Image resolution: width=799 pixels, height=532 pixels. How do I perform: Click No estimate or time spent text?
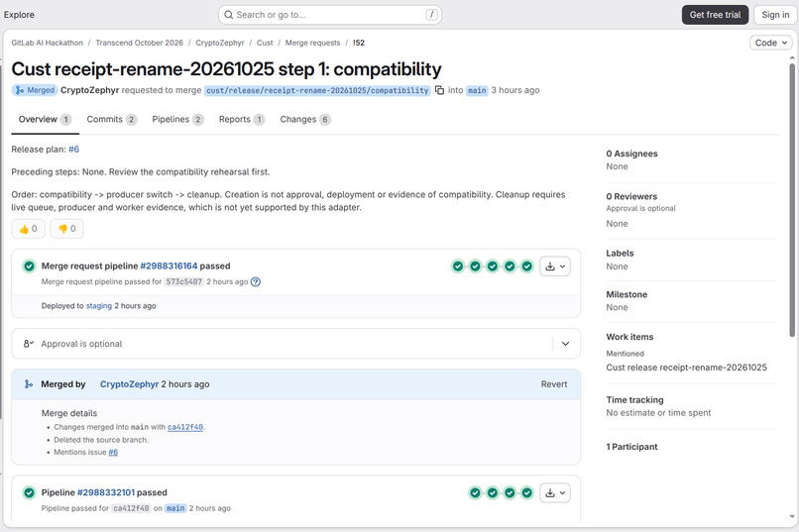coord(658,413)
